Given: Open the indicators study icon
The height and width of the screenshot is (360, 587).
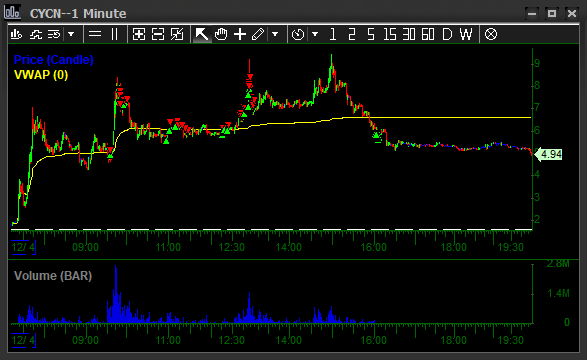Looking at the screenshot, I should (36, 34).
